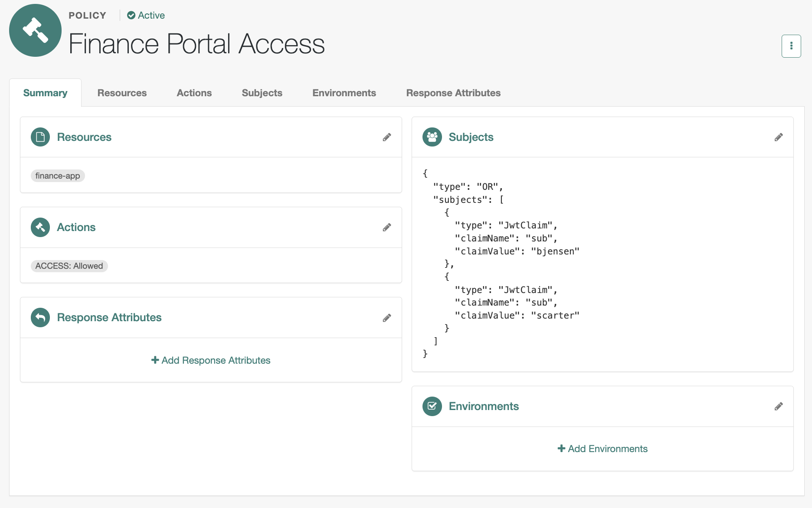Edit the Environments section using its pencil icon
Screen dimensions: 812x508
pos(779,406)
